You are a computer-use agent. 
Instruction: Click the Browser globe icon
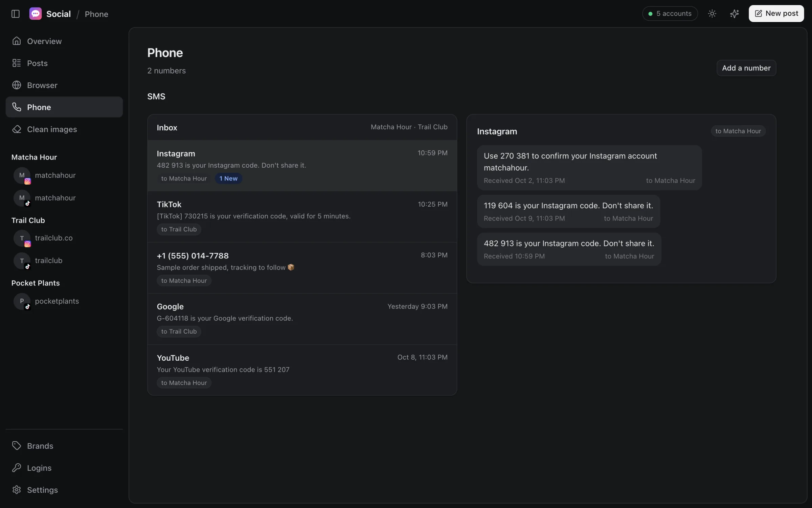pyautogui.click(x=17, y=85)
